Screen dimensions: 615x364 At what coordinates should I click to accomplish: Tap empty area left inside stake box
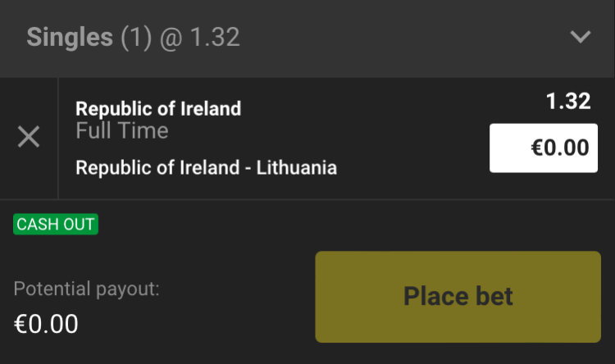(510, 148)
